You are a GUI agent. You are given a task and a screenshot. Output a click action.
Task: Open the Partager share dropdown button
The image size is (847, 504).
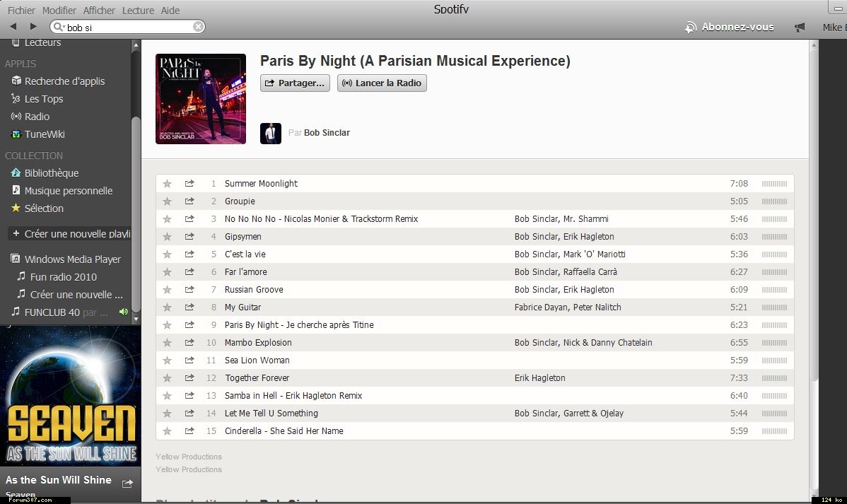click(x=295, y=83)
